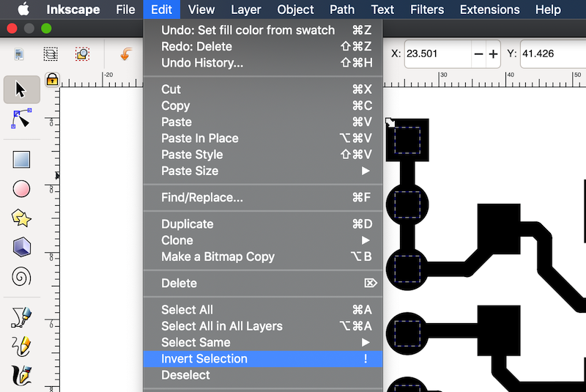586x392 pixels.
Task: Select the Pencil freehand tool
Action: pyautogui.click(x=21, y=346)
